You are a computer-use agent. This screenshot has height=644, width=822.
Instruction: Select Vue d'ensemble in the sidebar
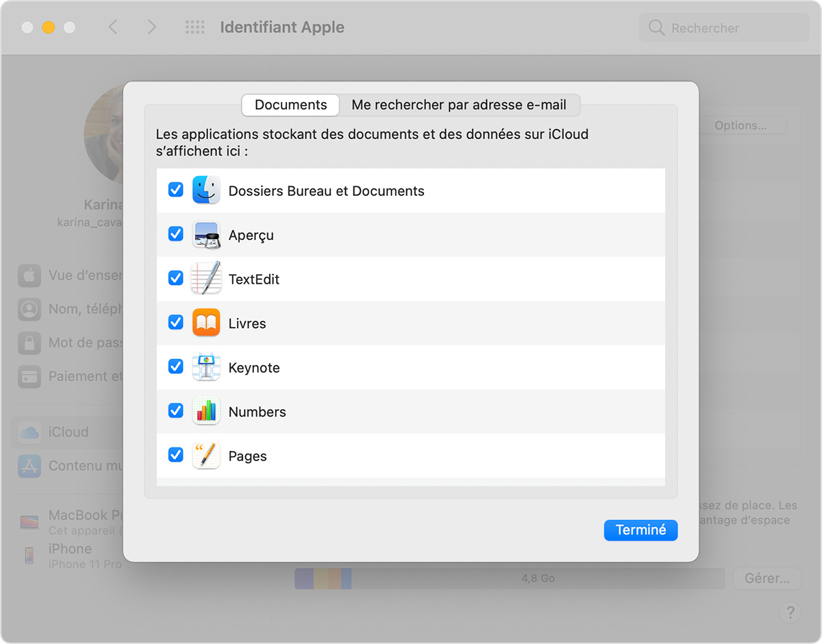pos(68,276)
